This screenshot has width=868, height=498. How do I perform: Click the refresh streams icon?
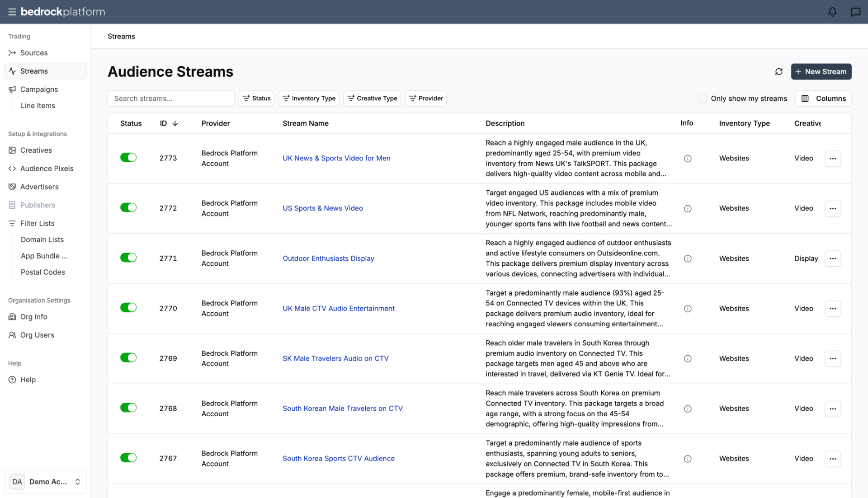click(779, 71)
